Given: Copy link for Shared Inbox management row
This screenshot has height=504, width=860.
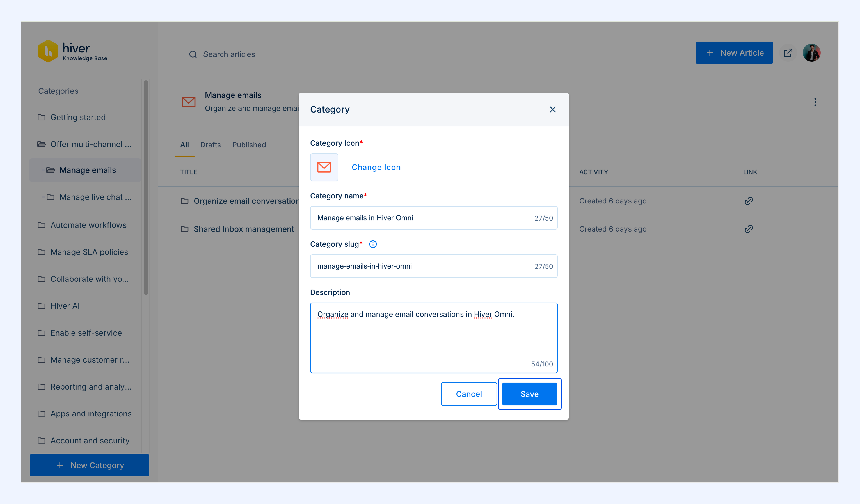Looking at the screenshot, I should pyautogui.click(x=748, y=229).
